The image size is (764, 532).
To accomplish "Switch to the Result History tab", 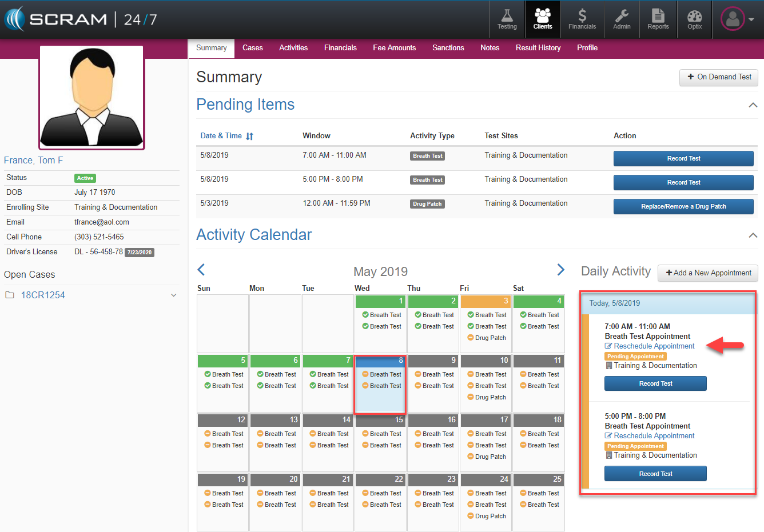I will tap(538, 48).
